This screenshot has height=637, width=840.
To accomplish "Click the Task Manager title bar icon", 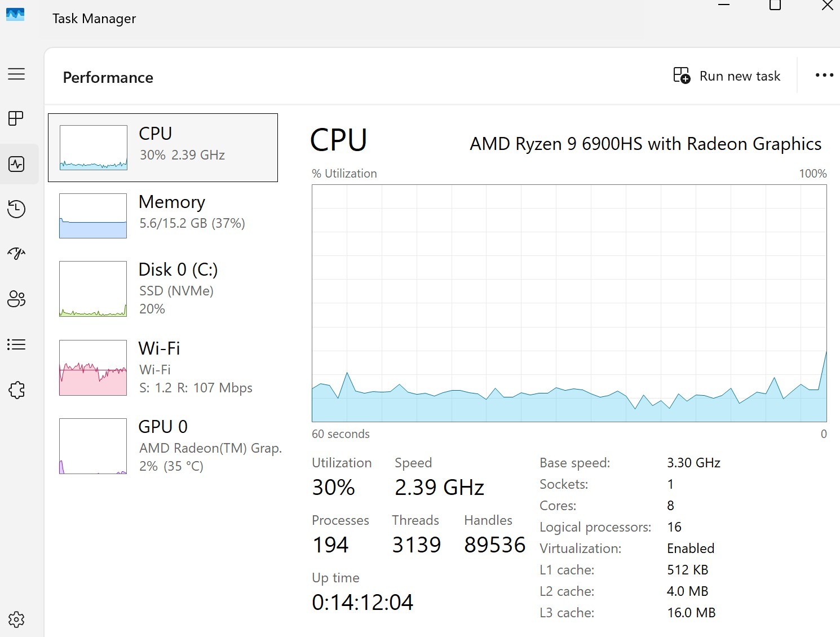I will (15, 14).
